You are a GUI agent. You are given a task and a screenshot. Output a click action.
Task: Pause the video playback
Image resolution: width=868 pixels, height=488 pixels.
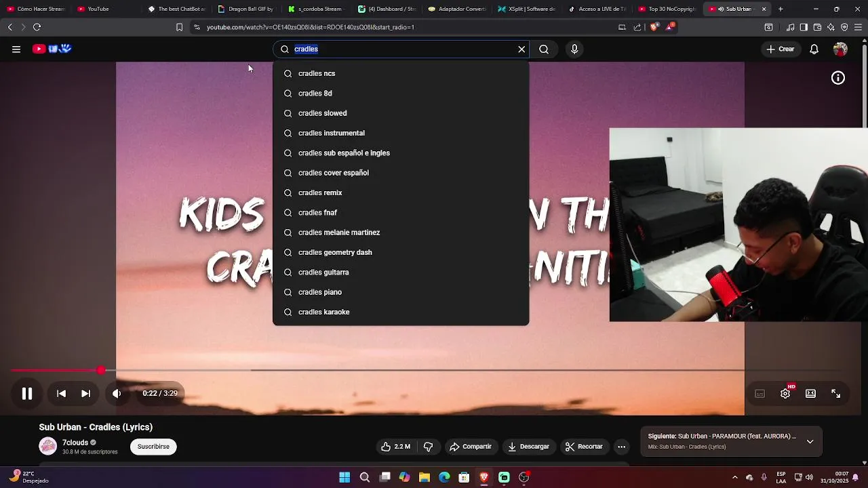coord(27,393)
